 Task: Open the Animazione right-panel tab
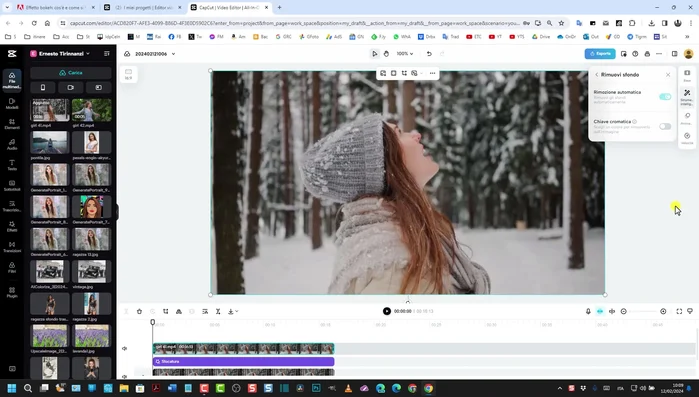click(x=687, y=118)
